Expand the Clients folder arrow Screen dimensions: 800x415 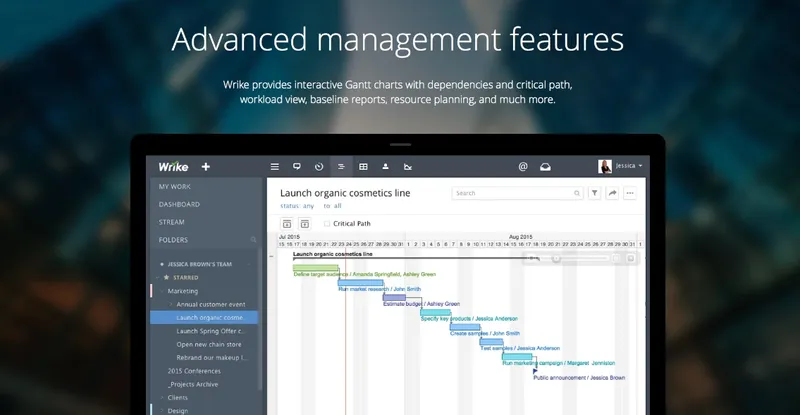pos(162,398)
